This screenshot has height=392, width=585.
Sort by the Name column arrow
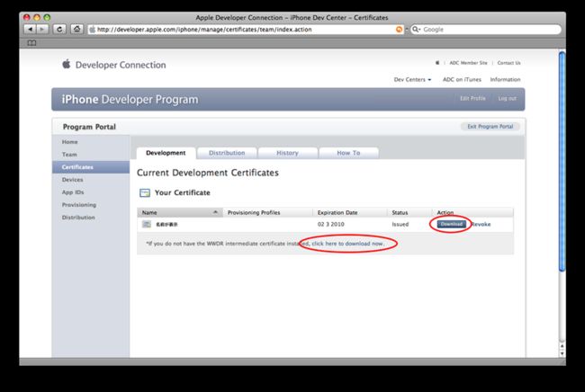tap(215, 212)
